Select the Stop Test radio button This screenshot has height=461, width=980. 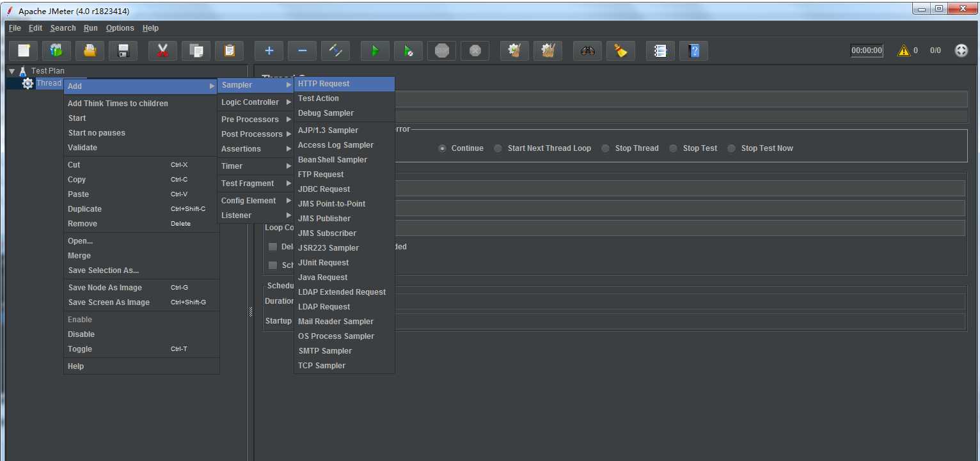point(673,148)
